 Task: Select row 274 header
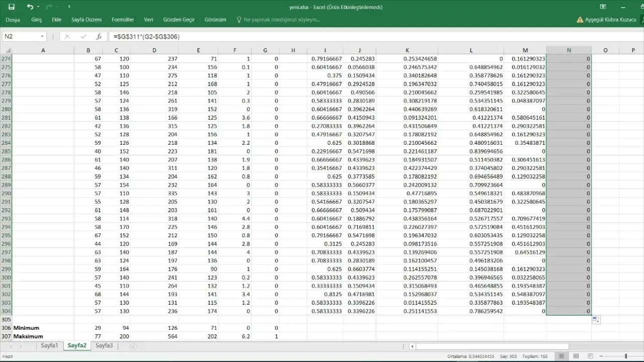click(6, 59)
